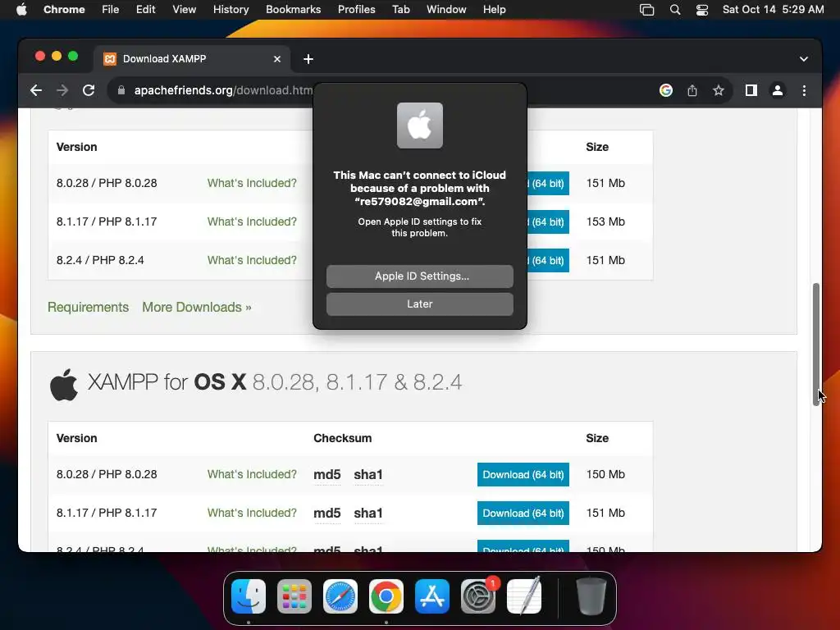Dismiss iCloud dialog with Later
The width and height of the screenshot is (840, 630).
click(x=419, y=304)
